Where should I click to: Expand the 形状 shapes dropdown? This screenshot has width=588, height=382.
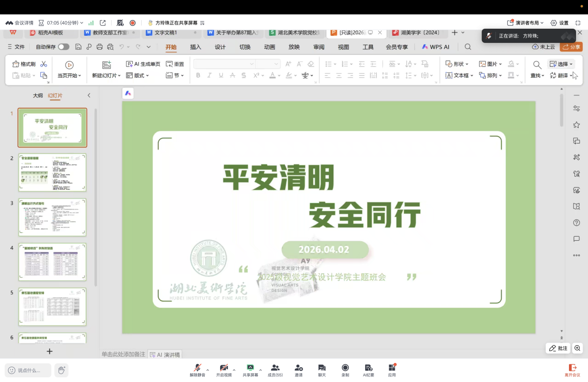[457, 64]
